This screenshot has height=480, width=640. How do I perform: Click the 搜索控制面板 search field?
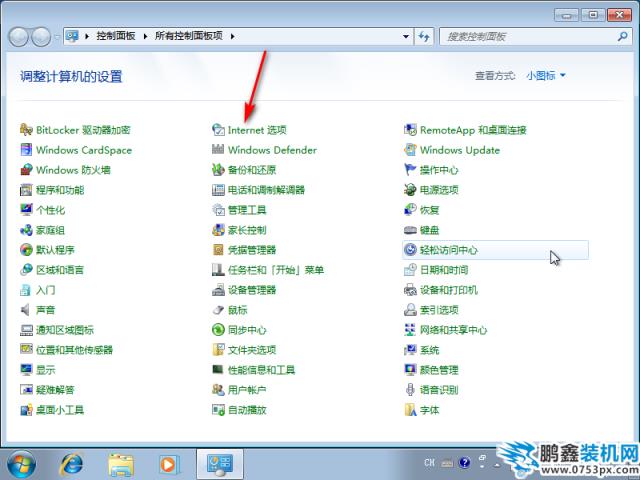(536, 37)
